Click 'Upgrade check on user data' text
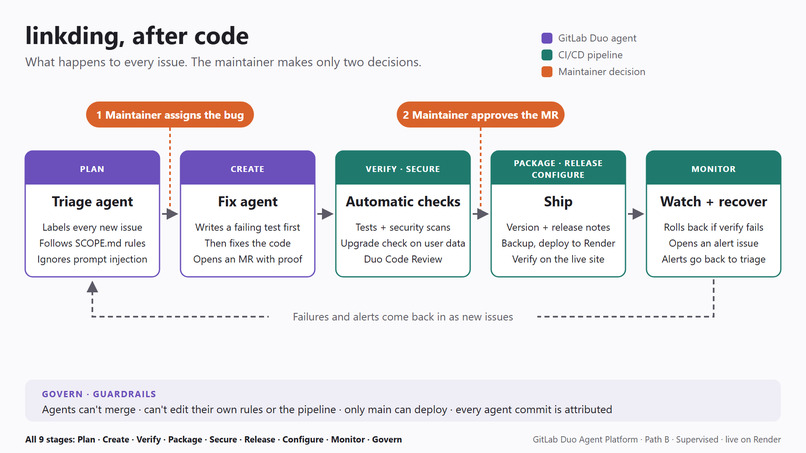The width and height of the screenshot is (806, 453). 402,243
